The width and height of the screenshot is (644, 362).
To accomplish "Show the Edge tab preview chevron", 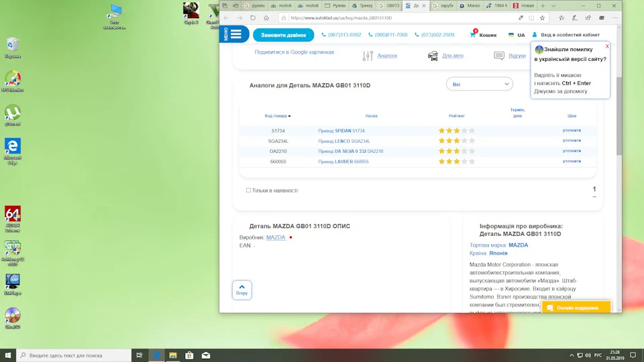I will (553, 6).
